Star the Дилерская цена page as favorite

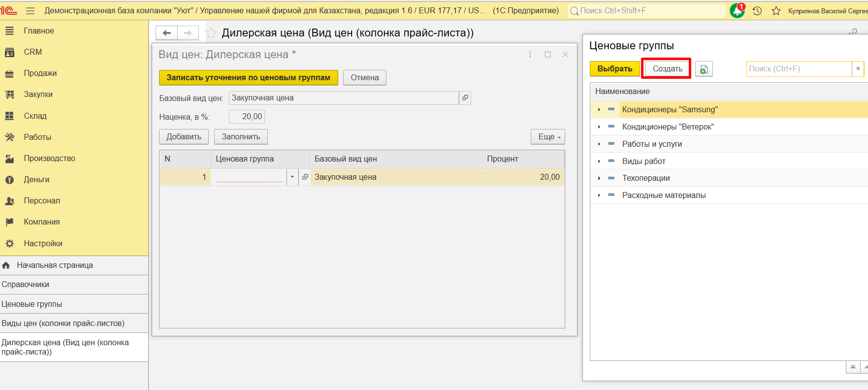click(x=211, y=33)
